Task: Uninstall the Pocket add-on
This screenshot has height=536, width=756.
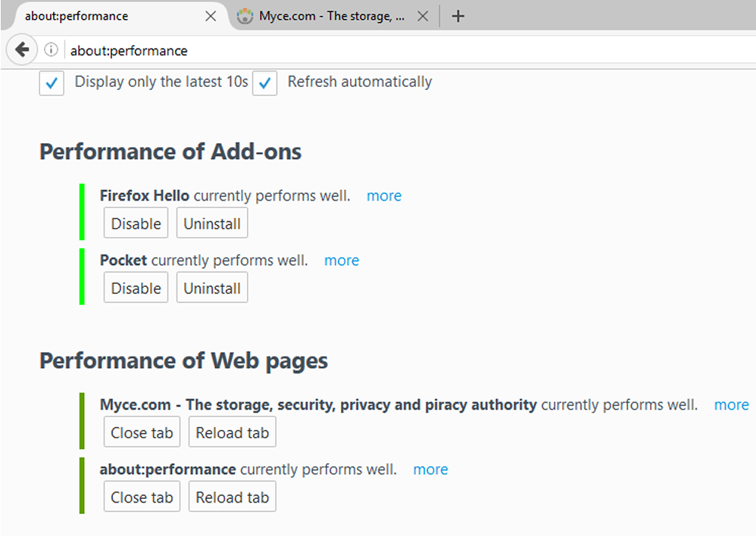Action: click(x=212, y=288)
